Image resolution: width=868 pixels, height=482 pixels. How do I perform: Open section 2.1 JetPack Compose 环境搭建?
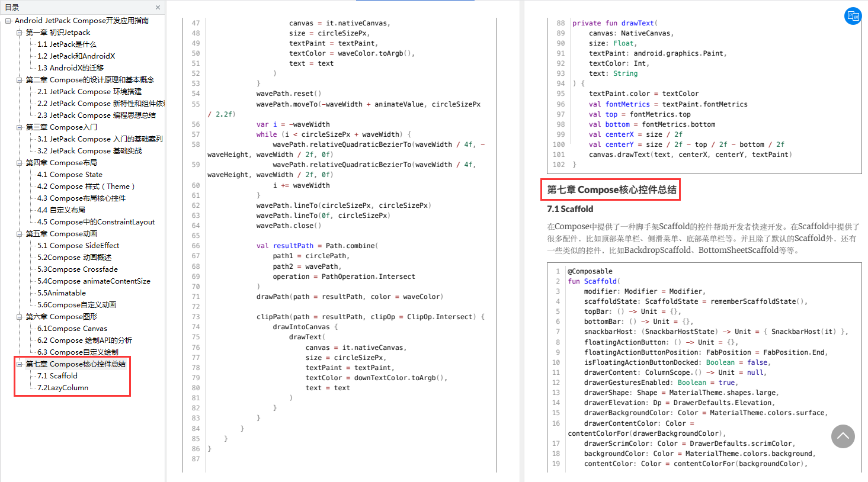point(89,92)
